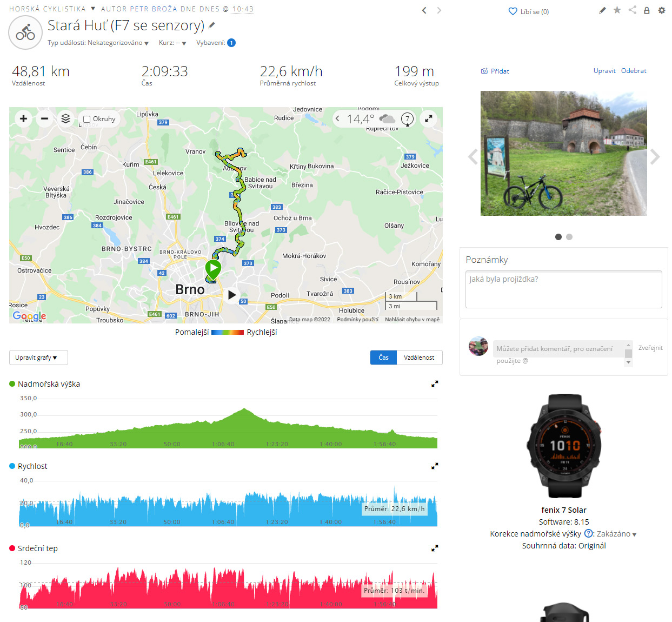Open map Podmínky použití link

358,320
